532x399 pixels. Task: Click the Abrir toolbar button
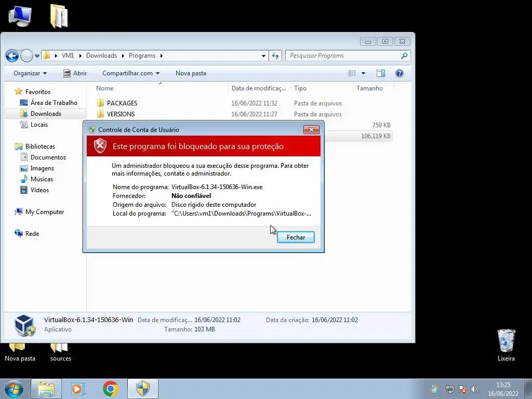tap(75, 73)
